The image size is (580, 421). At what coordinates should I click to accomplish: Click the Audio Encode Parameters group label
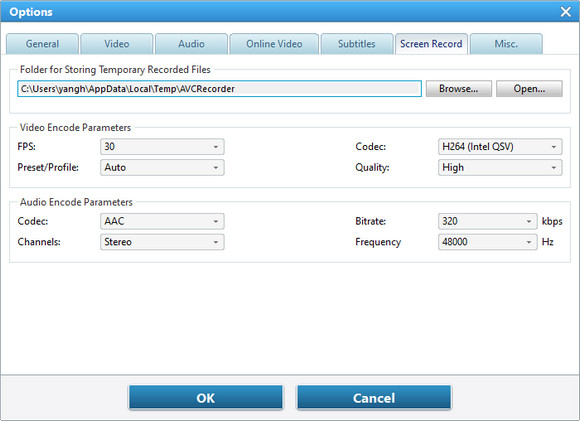tap(76, 202)
